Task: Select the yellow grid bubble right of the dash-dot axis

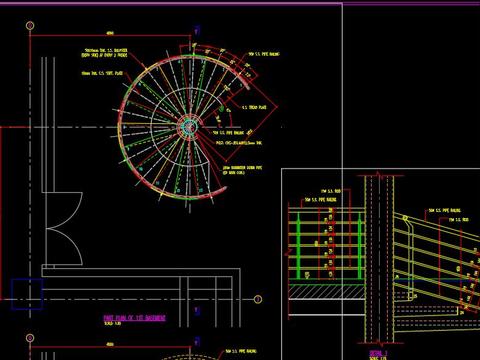Action: pos(258,299)
